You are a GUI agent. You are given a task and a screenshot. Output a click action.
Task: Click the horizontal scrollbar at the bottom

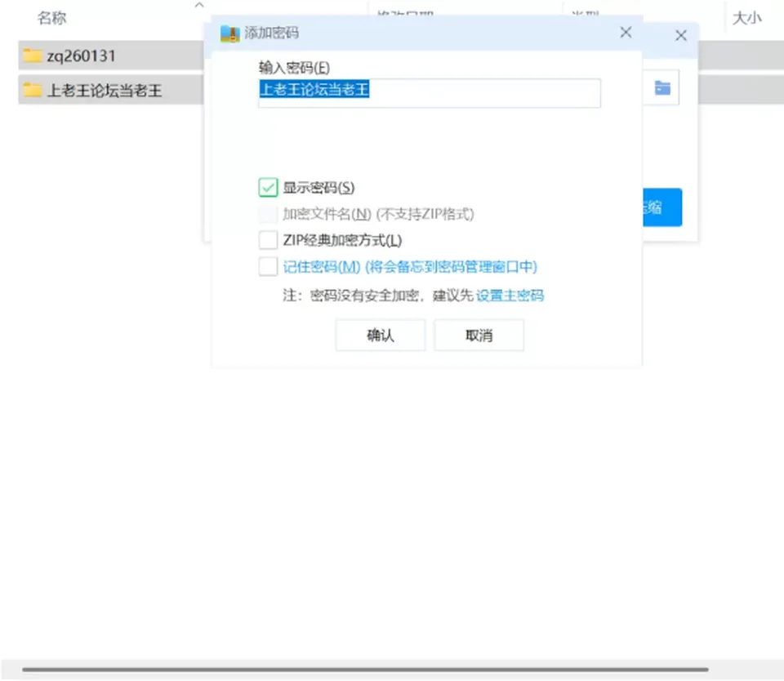point(365,669)
